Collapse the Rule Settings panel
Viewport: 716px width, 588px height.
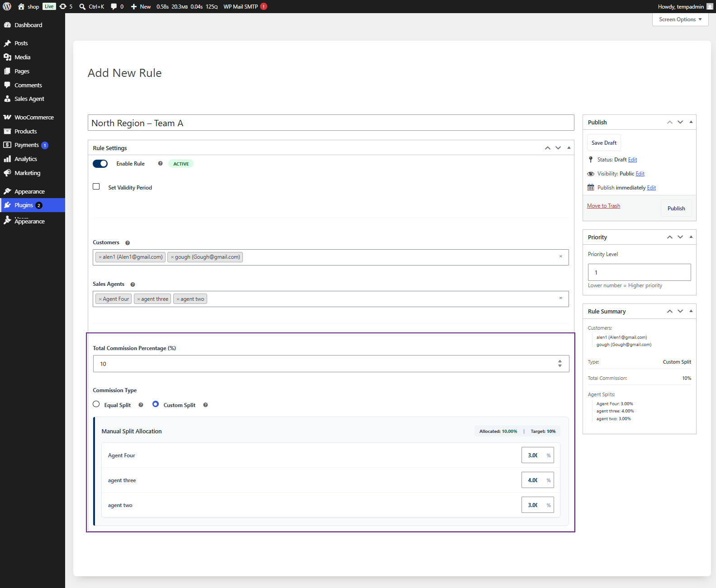569,148
